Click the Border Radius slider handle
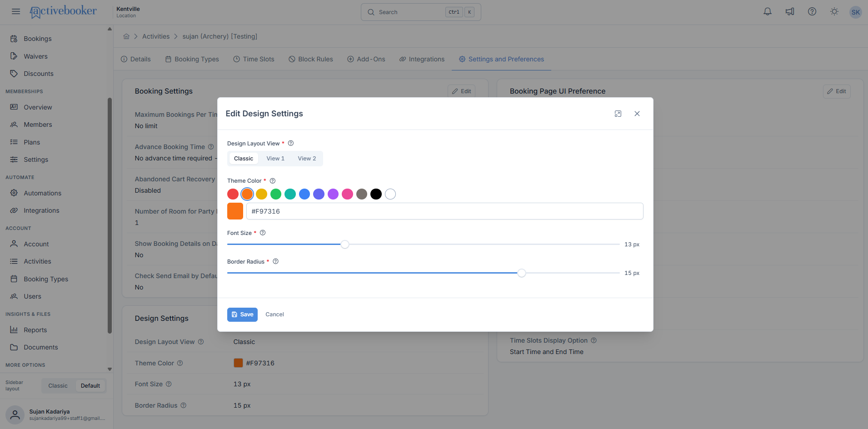Image resolution: width=868 pixels, height=429 pixels. (522, 273)
